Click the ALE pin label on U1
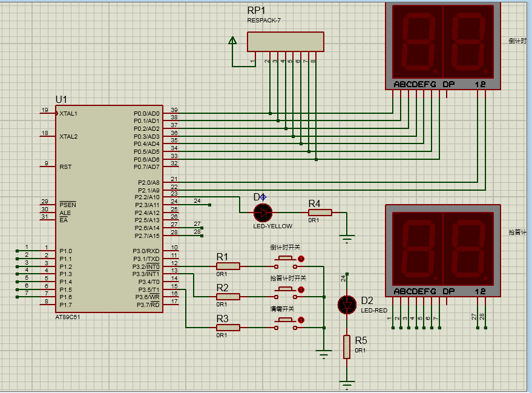Screen dimensions: 532x393 (x=65, y=213)
